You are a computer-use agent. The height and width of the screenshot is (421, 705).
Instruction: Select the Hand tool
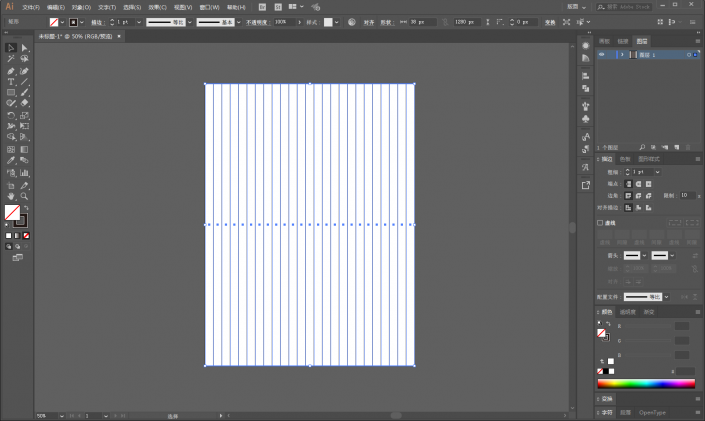(x=11, y=197)
